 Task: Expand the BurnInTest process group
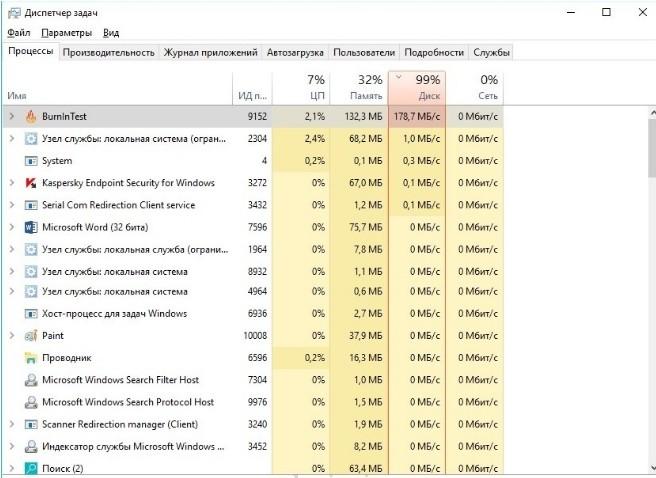[12, 116]
